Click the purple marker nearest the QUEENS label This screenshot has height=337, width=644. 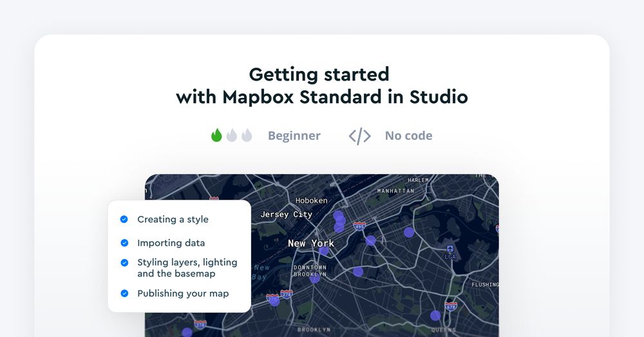coord(435,316)
